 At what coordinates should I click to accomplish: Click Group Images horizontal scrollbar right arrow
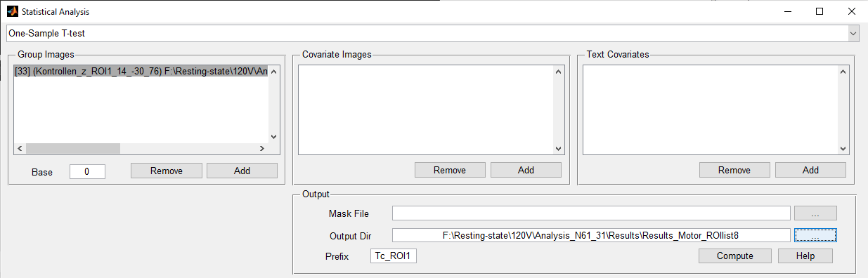pos(261,148)
